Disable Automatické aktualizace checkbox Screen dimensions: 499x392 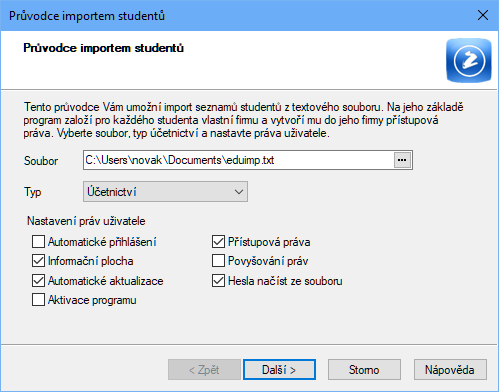(x=38, y=281)
